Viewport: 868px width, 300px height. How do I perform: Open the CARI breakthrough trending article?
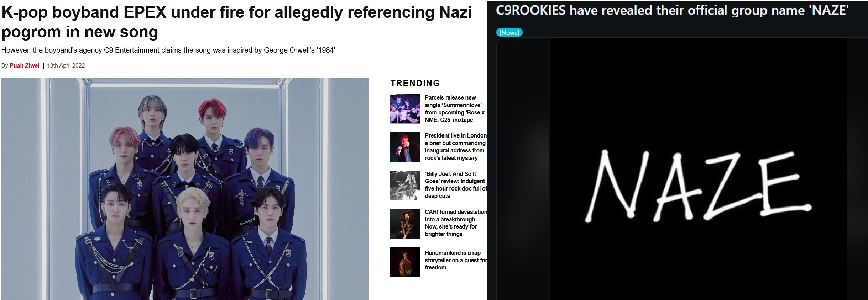[455, 223]
